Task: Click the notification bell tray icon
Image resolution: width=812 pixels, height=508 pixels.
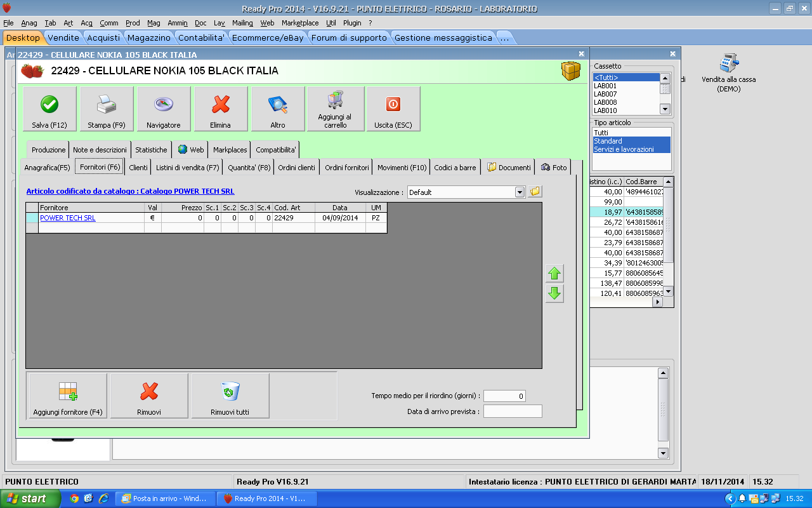Action: coord(742,498)
